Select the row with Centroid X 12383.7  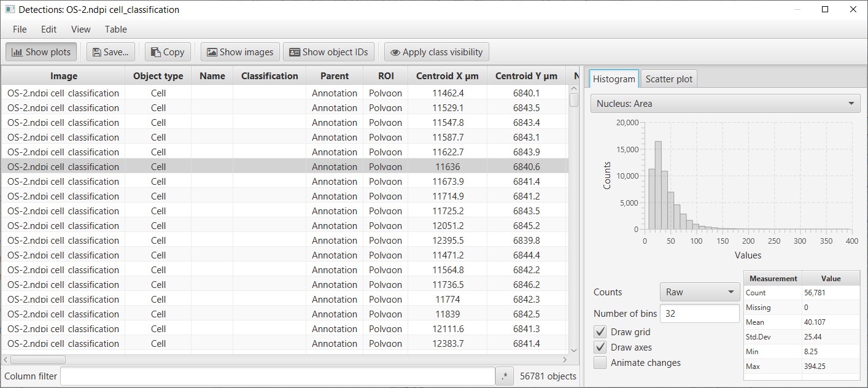[285, 344]
